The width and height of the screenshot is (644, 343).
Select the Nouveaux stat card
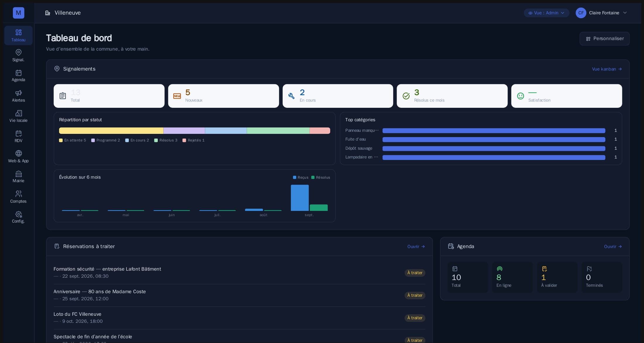point(223,96)
